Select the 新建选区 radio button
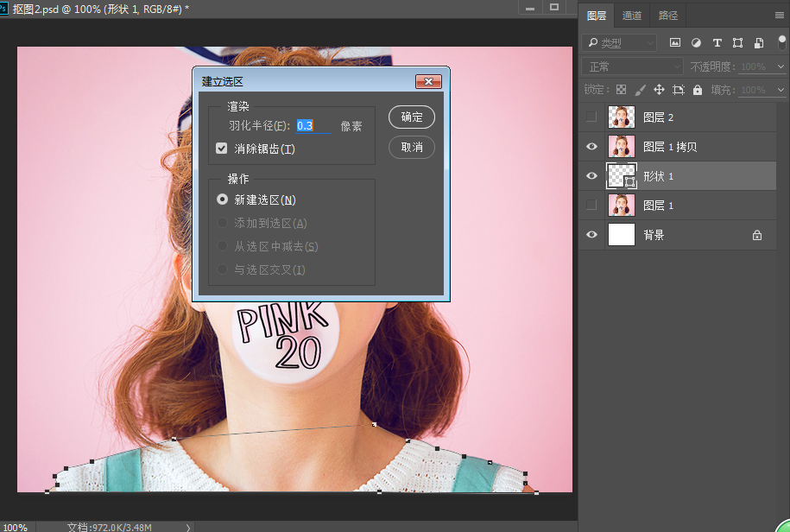The width and height of the screenshot is (790, 532). (222, 199)
